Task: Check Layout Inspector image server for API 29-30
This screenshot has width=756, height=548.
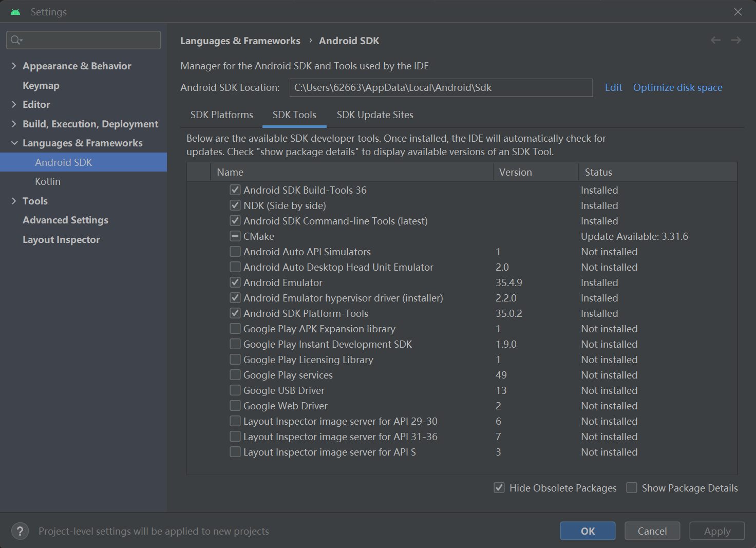Action: tap(235, 421)
